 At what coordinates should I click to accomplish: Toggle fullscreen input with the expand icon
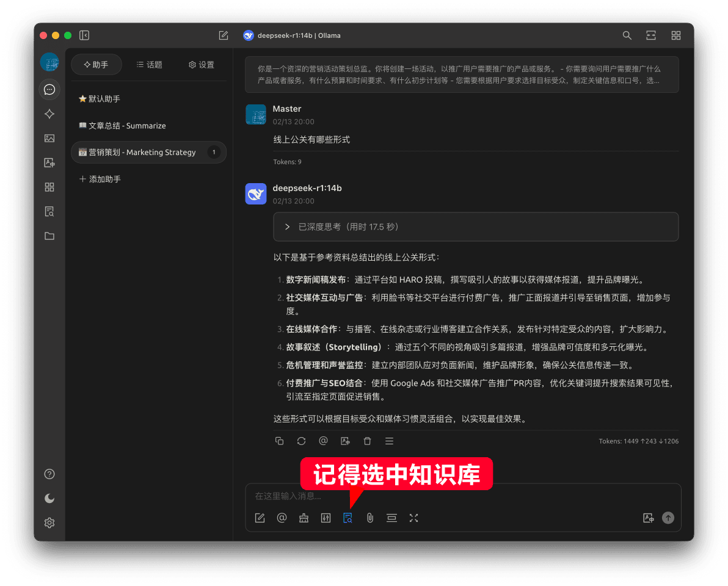point(413,518)
